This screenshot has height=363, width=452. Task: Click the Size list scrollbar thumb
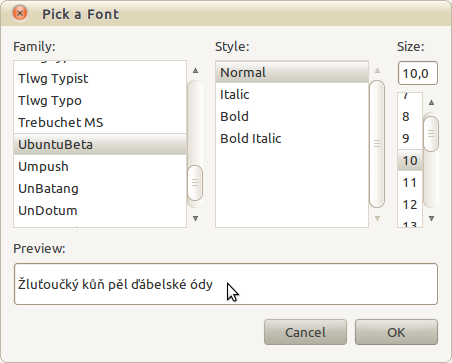point(431,134)
